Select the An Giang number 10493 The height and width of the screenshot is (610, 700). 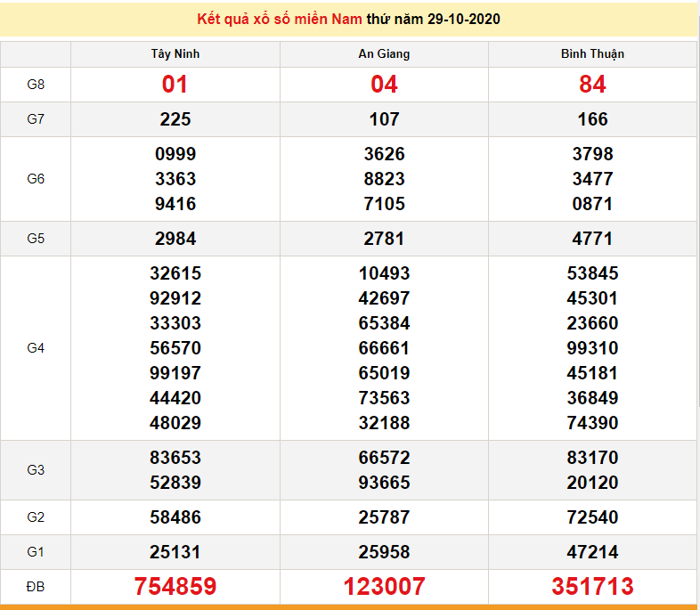(384, 273)
